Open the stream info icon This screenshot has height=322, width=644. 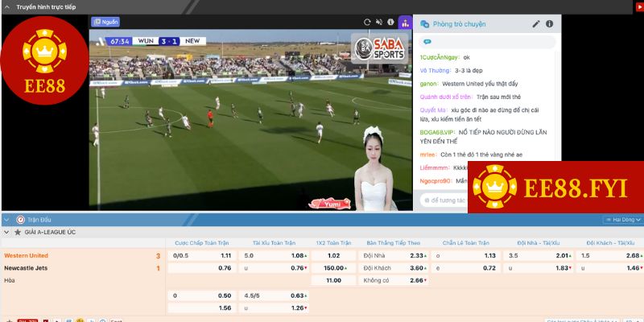click(x=390, y=23)
